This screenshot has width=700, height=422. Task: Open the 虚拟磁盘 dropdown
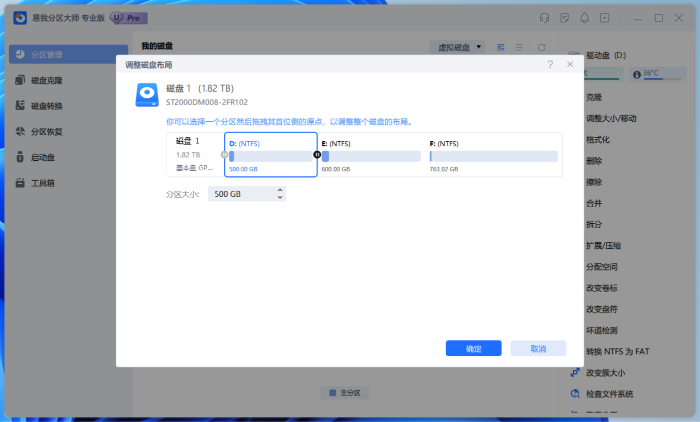458,47
